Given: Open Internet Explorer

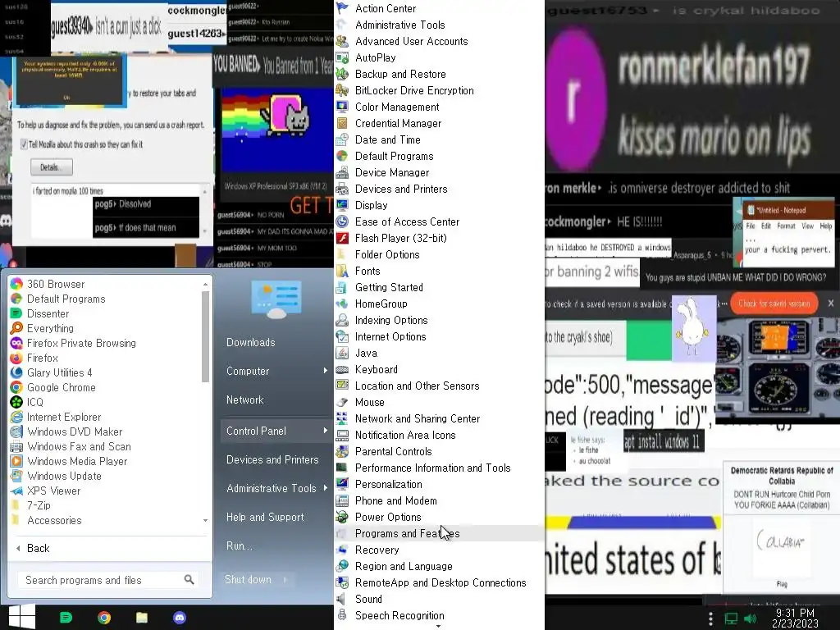Looking at the screenshot, I should coord(64,417).
